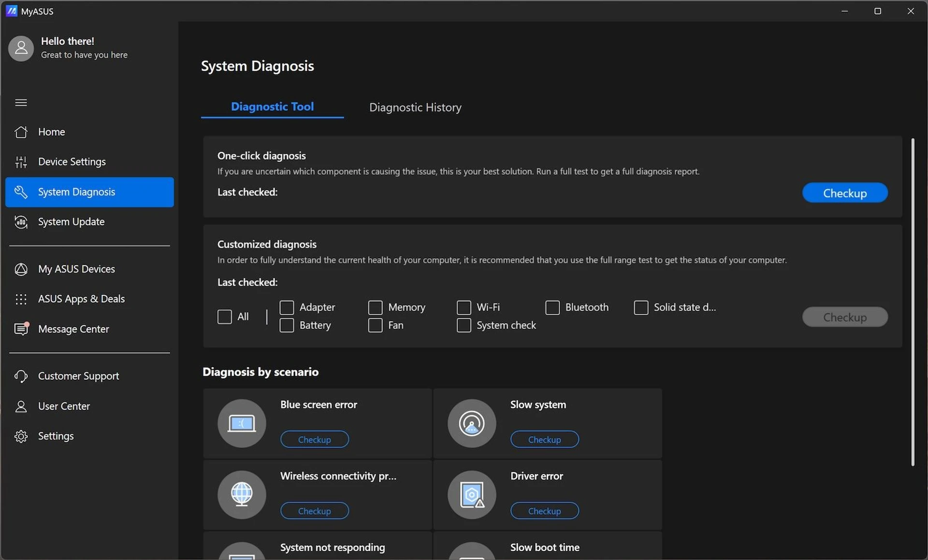Viewport: 928px width, 560px height.
Task: Switch to the Diagnostic Tool tab
Action: [x=272, y=107]
